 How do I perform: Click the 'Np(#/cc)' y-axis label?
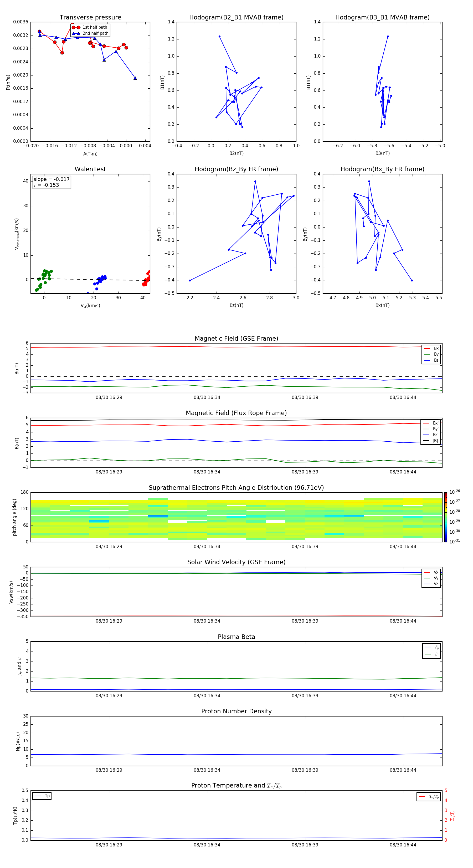pos(18,741)
